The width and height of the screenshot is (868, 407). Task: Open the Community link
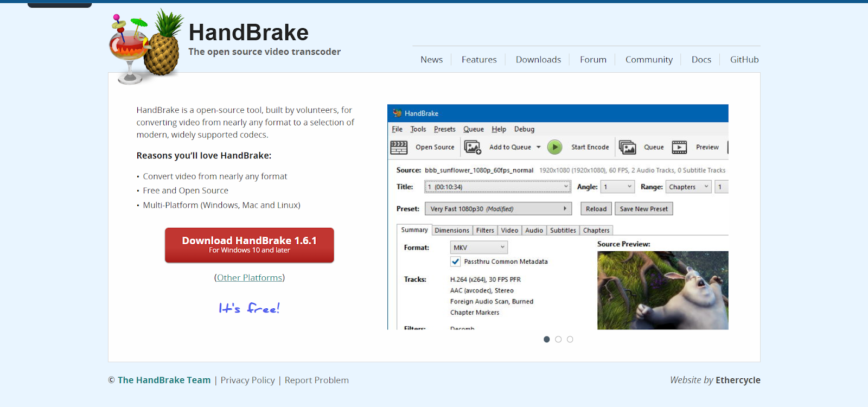(649, 60)
